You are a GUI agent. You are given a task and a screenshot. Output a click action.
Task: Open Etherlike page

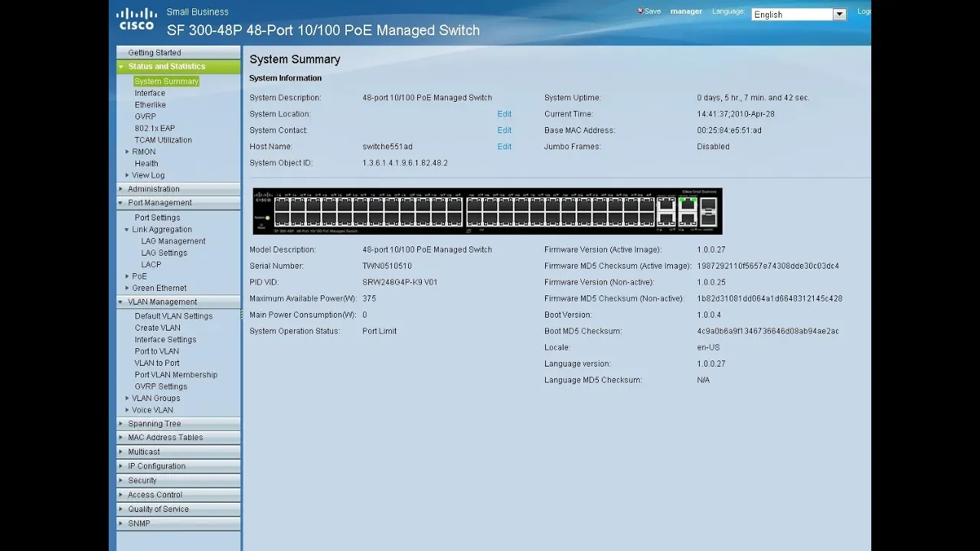[150, 105]
